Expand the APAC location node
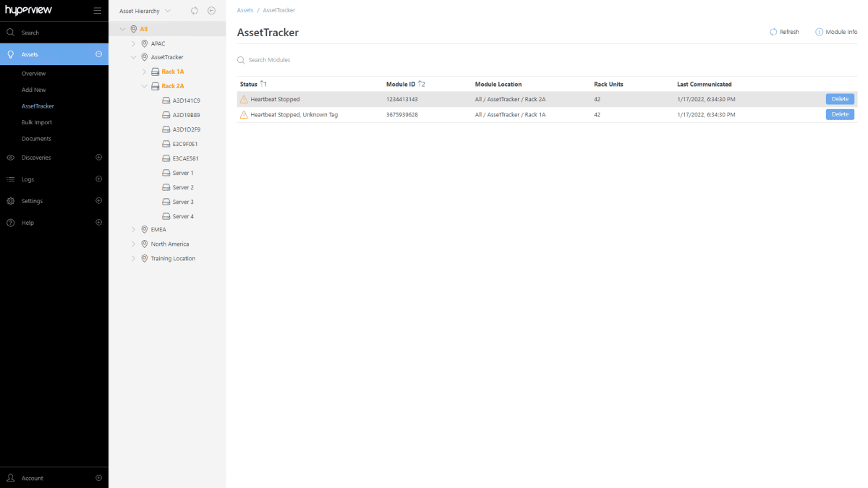 [133, 43]
